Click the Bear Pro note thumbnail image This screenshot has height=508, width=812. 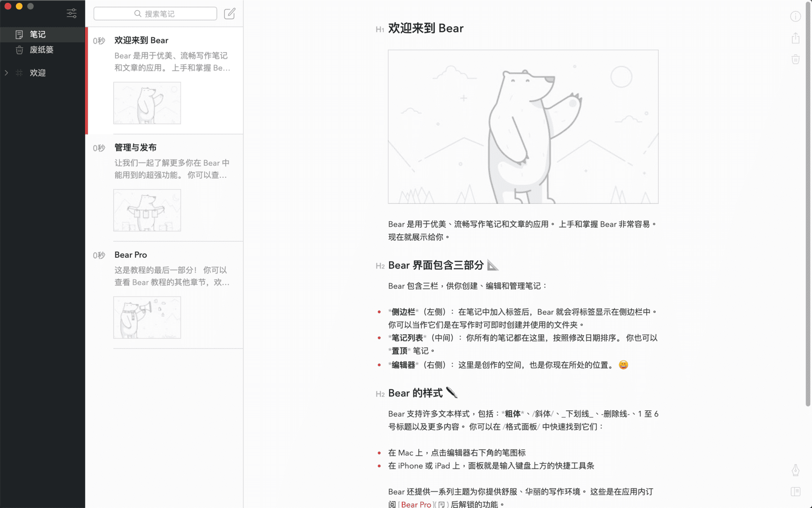(147, 317)
